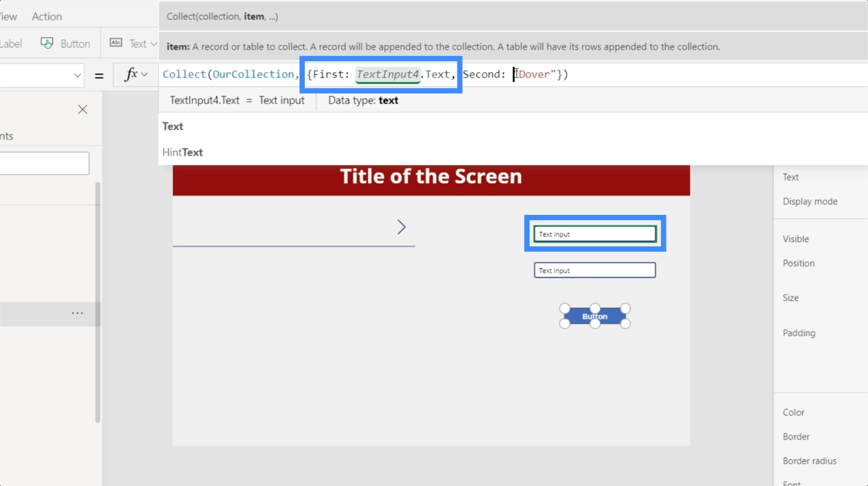868x486 pixels.
Task: Insert a Label control
Action: 11,44
